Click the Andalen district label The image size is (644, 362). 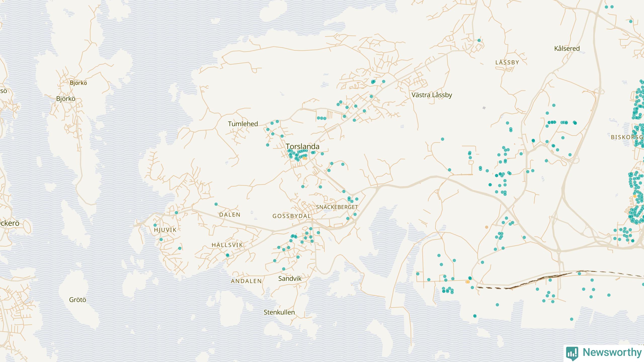tap(246, 281)
